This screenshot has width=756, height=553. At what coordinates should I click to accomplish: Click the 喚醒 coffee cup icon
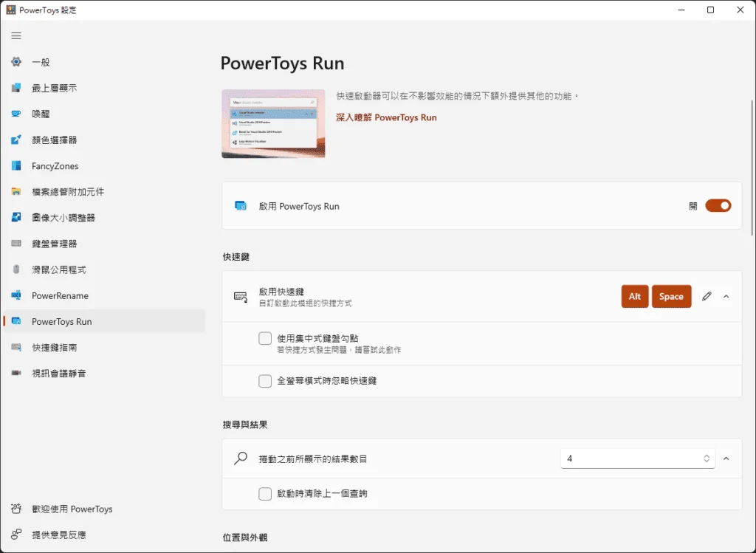pyautogui.click(x=16, y=114)
